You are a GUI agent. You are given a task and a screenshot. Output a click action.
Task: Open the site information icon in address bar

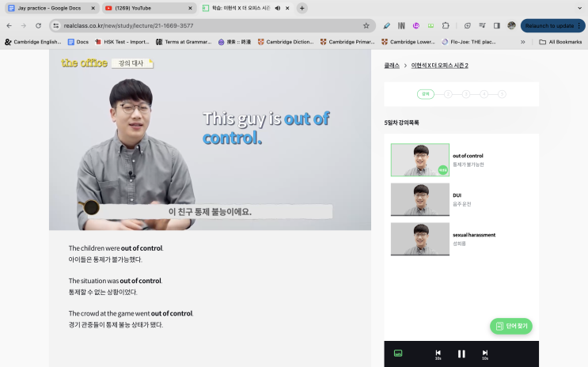(x=56, y=25)
